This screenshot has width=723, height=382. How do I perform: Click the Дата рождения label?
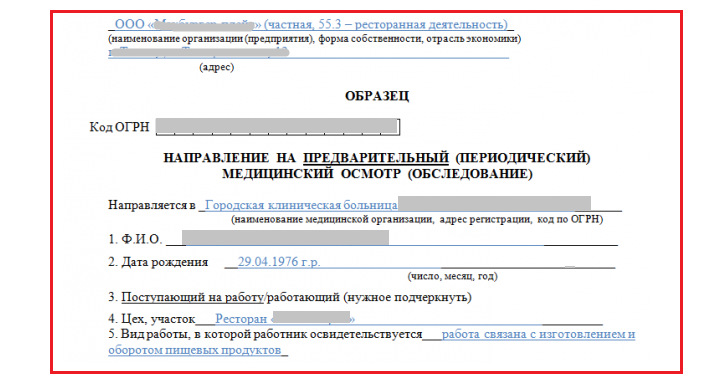(x=158, y=262)
